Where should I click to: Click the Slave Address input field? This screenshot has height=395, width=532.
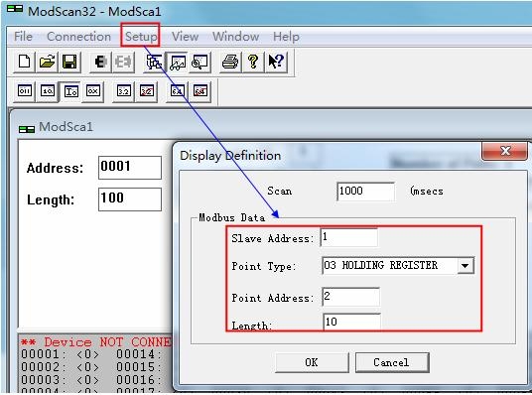pyautogui.click(x=348, y=237)
